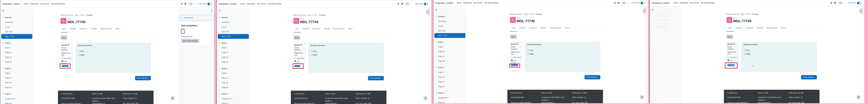Open notifications bell in third screenshot
868x104 pixels.
[x=615, y=3]
